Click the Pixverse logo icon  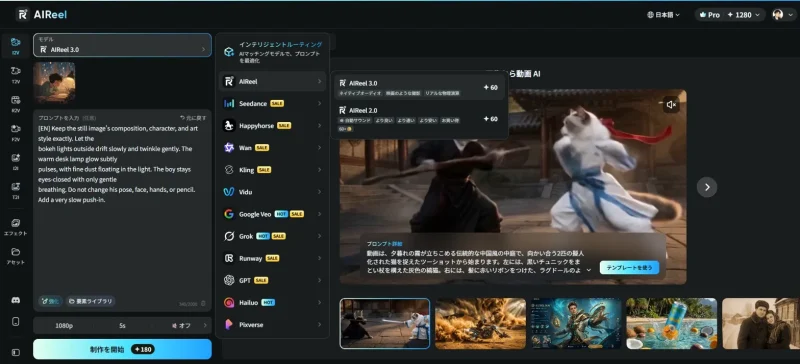[229, 325]
